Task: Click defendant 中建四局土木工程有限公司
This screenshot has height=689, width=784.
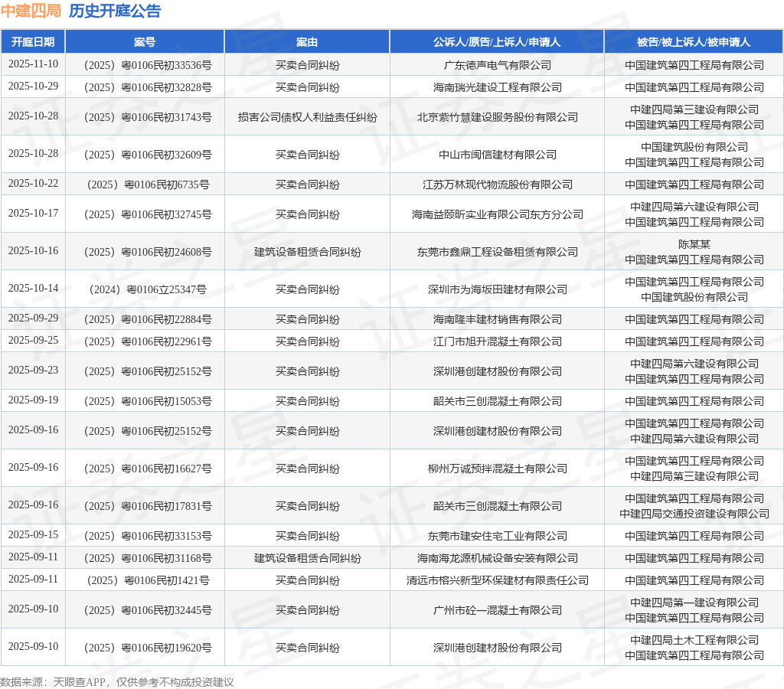Action: [694, 640]
